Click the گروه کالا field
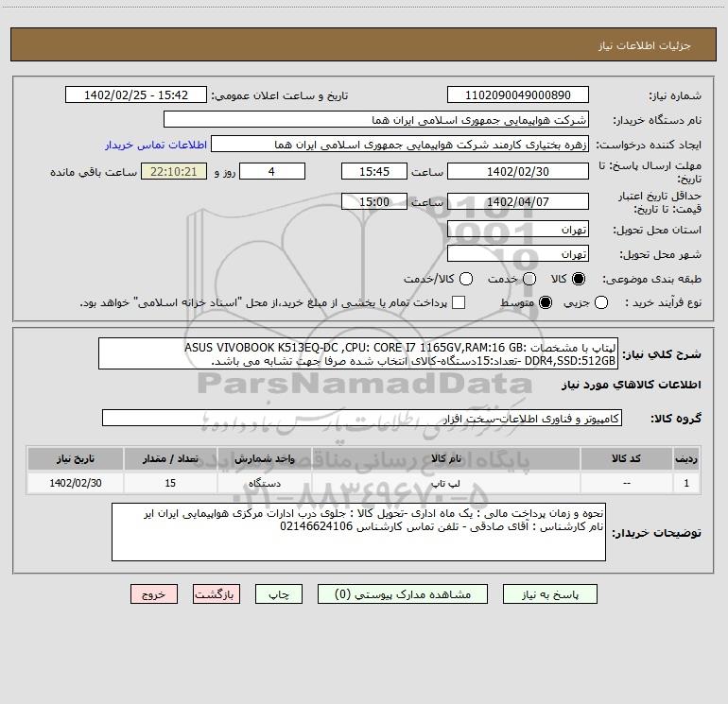 tap(361, 418)
